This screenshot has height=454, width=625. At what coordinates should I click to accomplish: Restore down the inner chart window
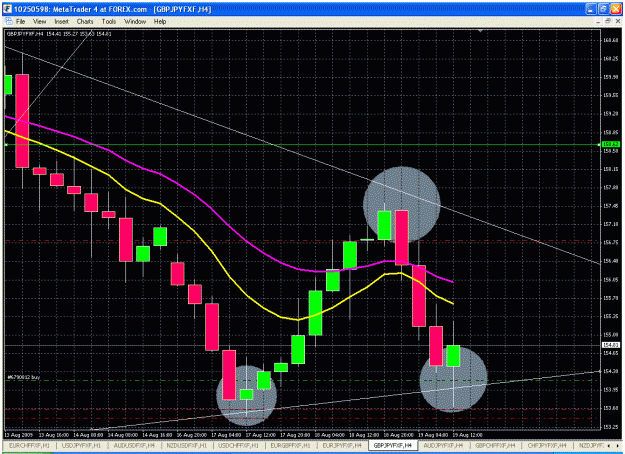pyautogui.click(x=608, y=22)
